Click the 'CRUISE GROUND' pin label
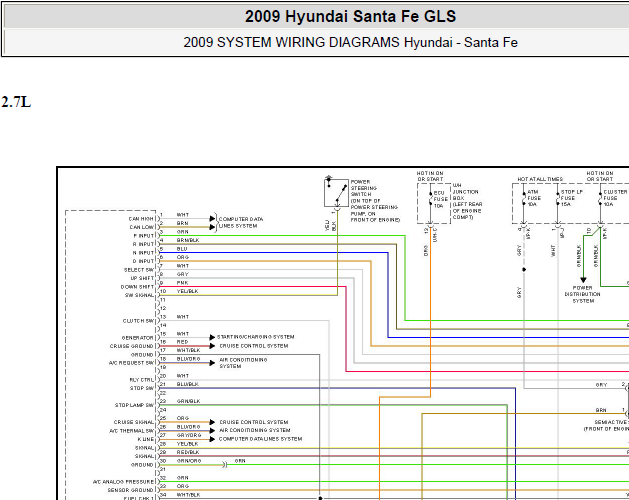The image size is (629, 500). (x=132, y=346)
